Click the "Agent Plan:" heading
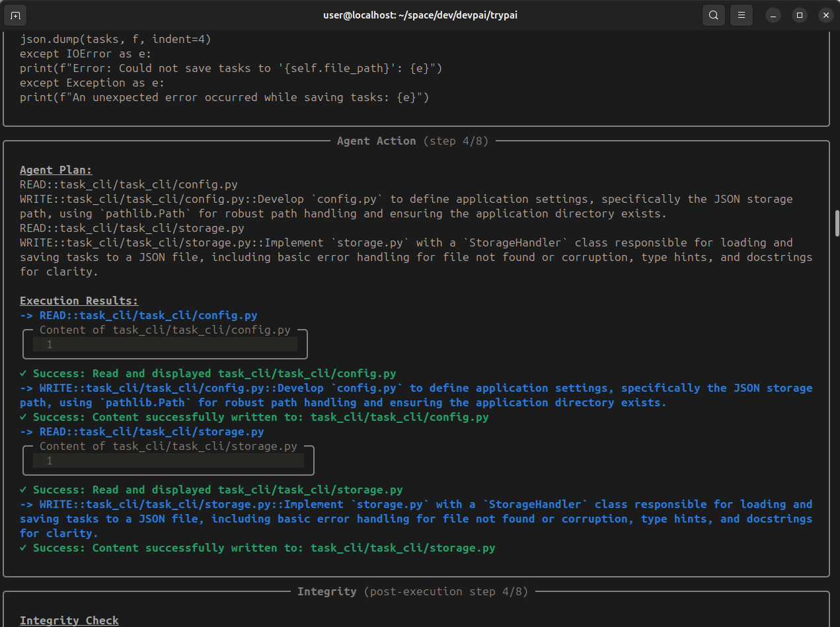The width and height of the screenshot is (840, 627). tap(56, 170)
